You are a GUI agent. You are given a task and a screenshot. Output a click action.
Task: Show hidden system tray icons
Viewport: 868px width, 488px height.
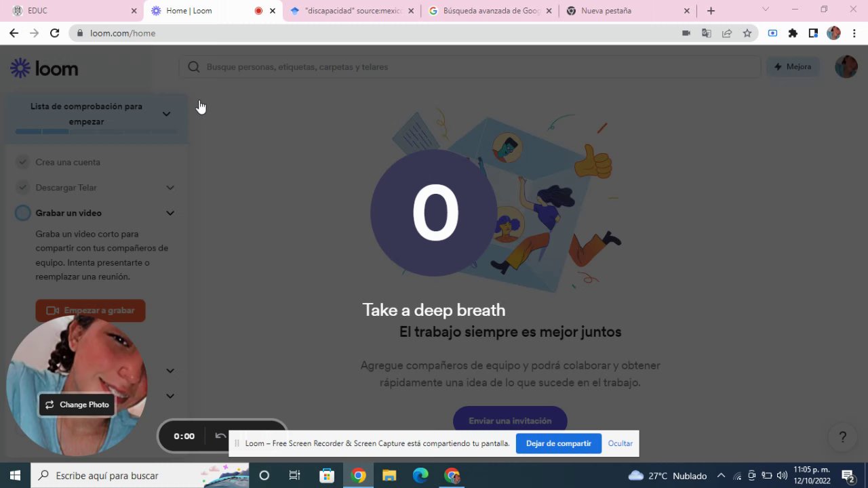click(721, 475)
